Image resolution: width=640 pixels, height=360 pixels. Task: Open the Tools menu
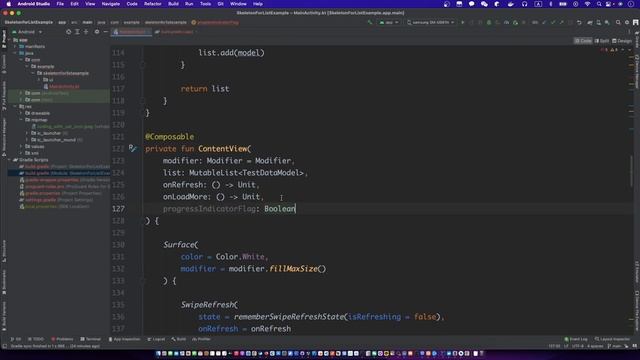(x=205, y=4)
